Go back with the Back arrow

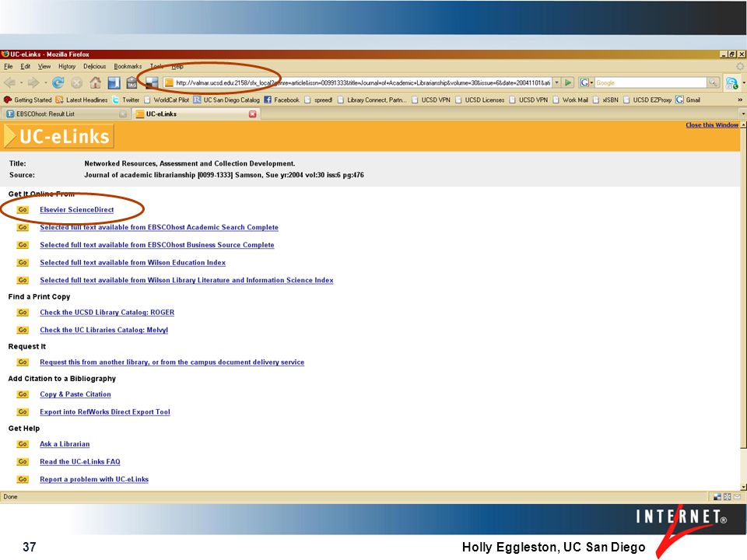9,83
